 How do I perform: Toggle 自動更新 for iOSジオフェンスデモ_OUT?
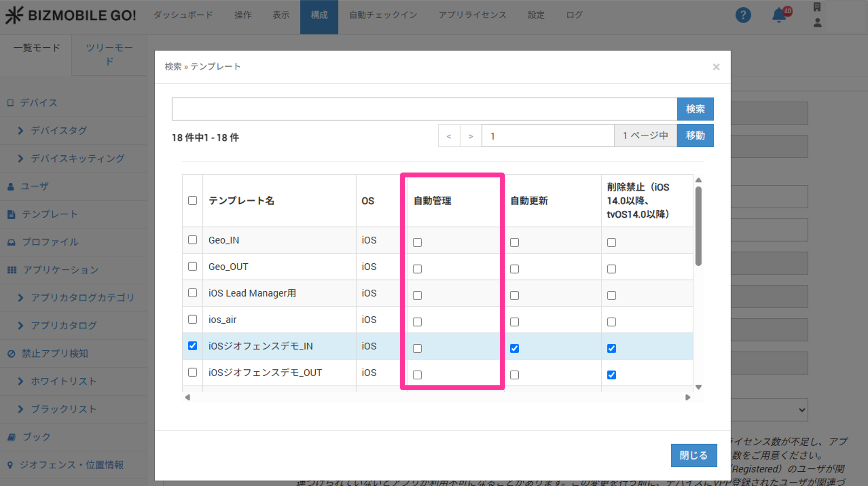(x=514, y=375)
